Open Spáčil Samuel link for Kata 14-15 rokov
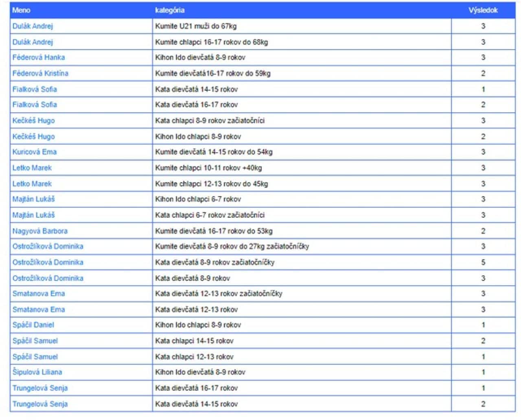This screenshot has width=521, height=420. point(35,341)
